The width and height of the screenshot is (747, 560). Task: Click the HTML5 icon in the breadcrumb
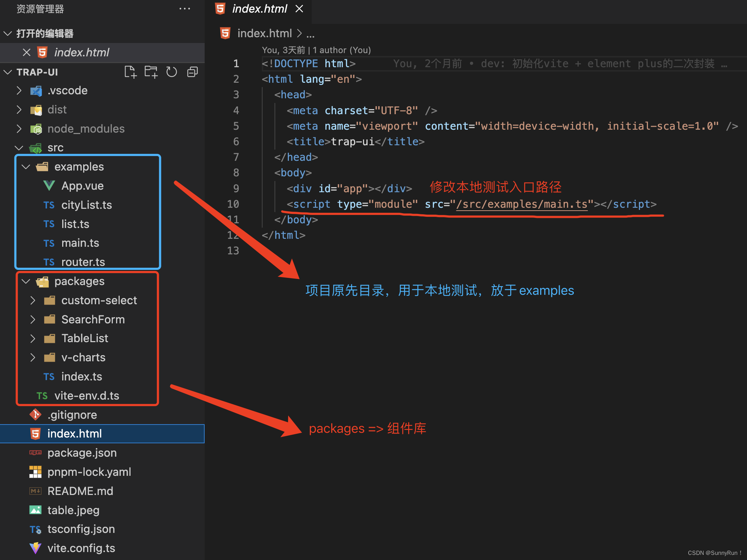coord(225,33)
